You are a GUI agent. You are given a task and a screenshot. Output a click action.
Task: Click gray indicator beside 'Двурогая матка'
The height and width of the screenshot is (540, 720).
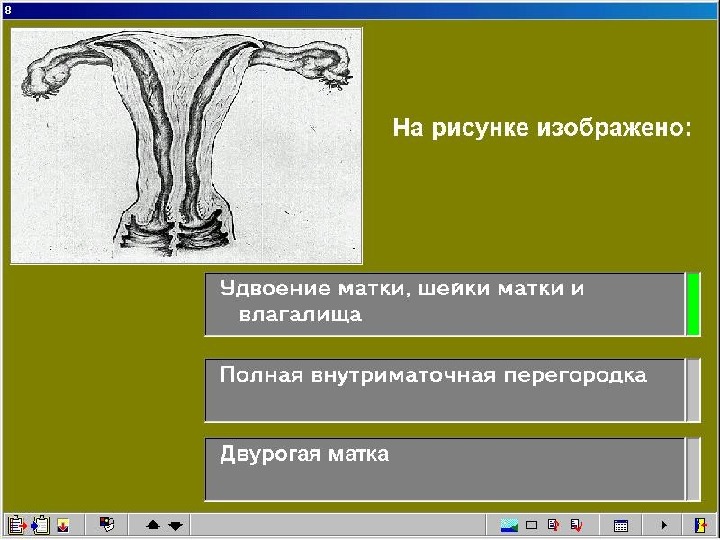point(693,469)
